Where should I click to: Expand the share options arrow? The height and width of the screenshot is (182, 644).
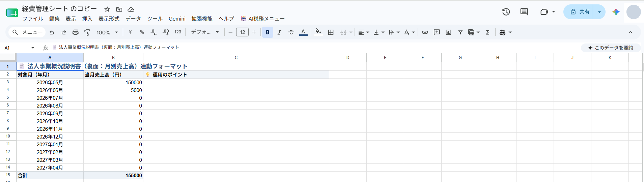[x=599, y=12]
